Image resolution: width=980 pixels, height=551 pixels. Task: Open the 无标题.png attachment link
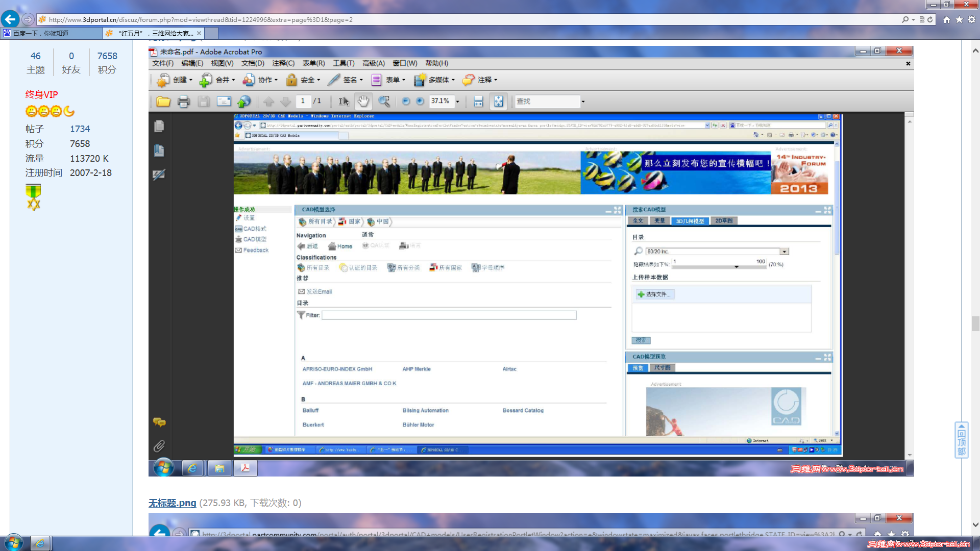(x=172, y=503)
